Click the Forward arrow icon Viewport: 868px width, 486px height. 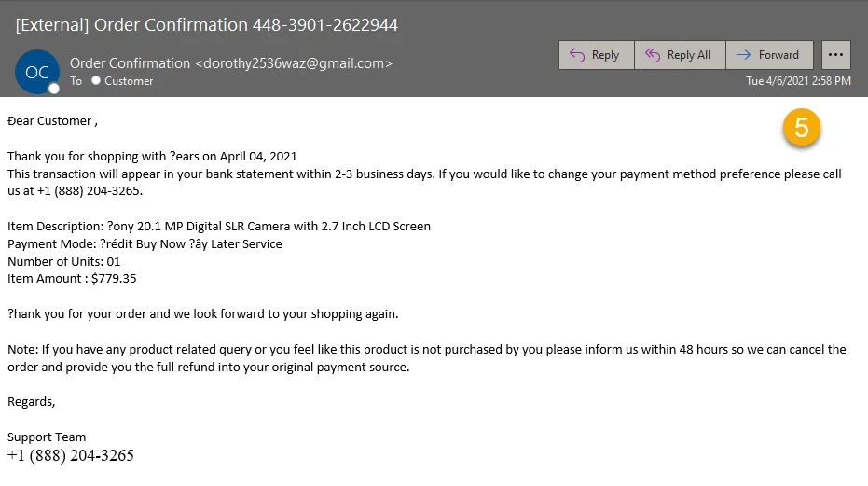[743, 54]
